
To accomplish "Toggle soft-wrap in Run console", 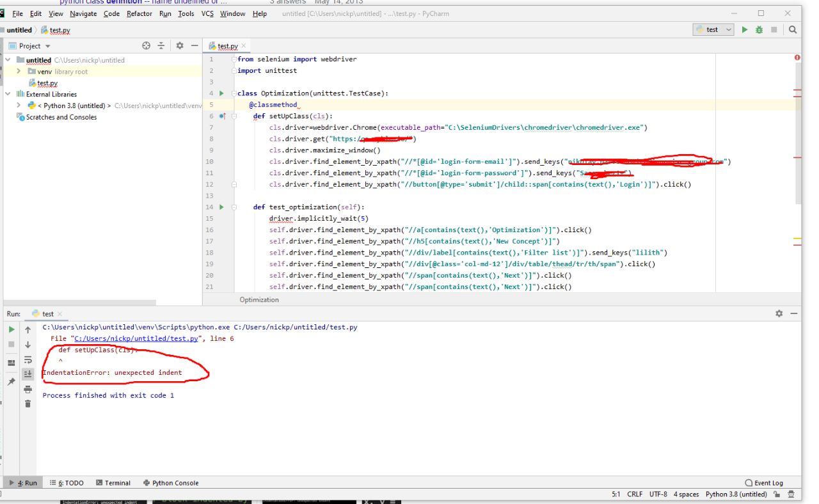I will (x=28, y=359).
